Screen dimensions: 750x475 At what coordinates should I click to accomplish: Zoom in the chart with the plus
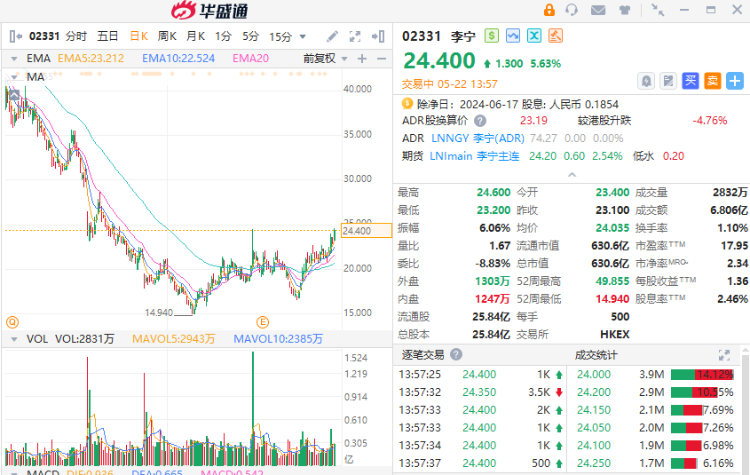[362, 58]
